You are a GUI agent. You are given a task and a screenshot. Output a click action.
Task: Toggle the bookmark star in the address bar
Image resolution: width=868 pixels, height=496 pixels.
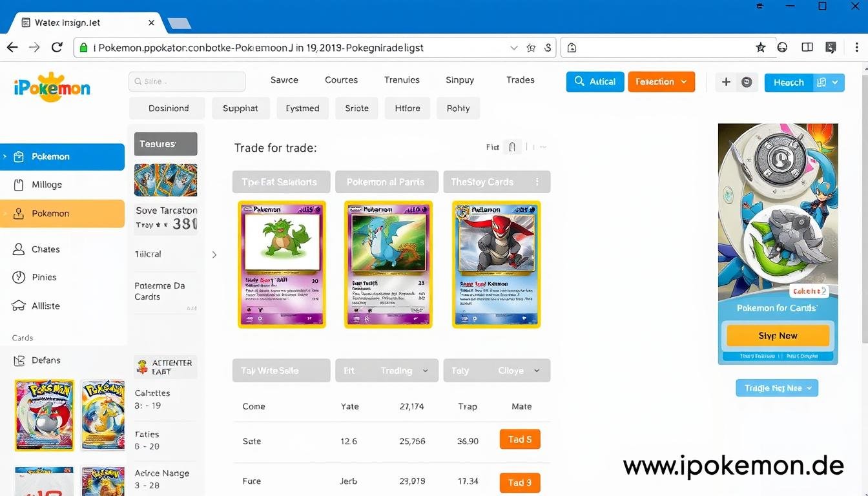(x=760, y=47)
